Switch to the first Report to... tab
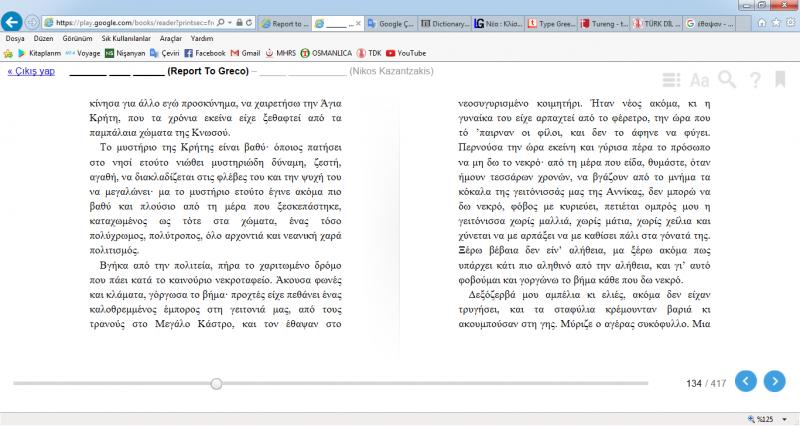This screenshot has width=800, height=426. [285, 23]
